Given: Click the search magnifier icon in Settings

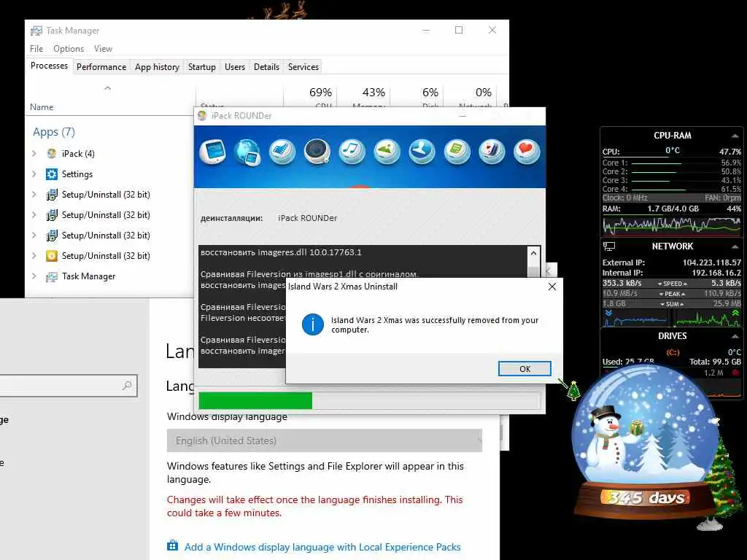Looking at the screenshot, I should tap(127, 385).
